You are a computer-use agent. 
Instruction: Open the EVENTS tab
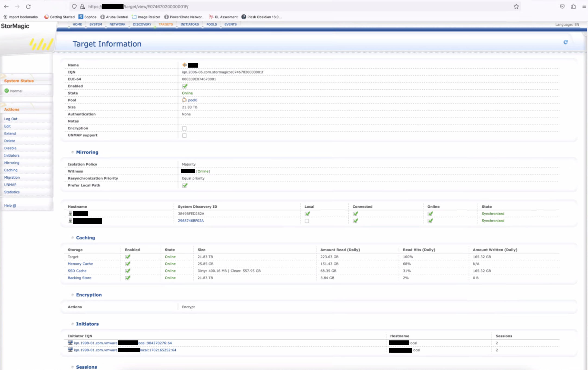coord(230,24)
